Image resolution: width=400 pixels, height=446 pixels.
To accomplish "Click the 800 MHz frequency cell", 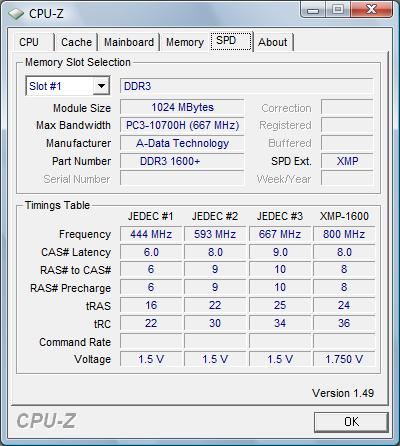I will click(344, 234).
